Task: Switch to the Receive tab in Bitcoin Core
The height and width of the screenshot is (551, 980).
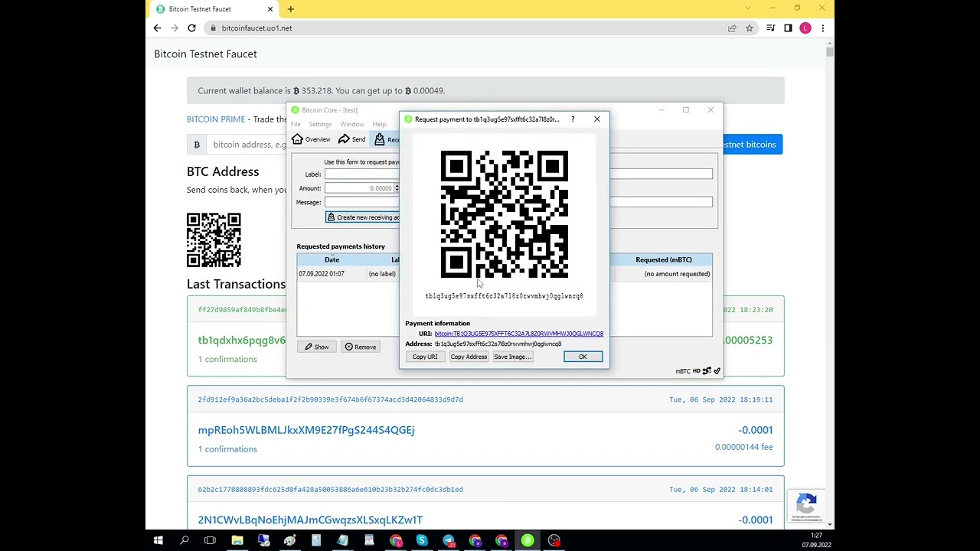Action: (x=386, y=139)
